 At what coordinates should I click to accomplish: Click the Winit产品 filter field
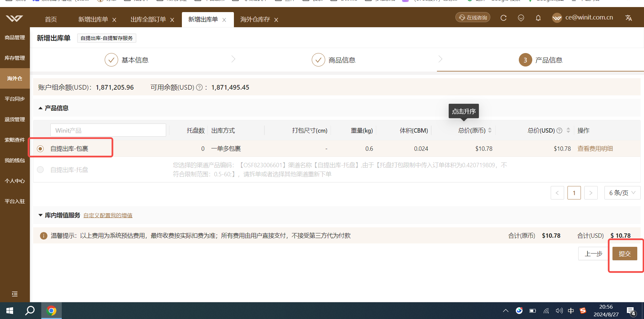pyautogui.click(x=108, y=130)
